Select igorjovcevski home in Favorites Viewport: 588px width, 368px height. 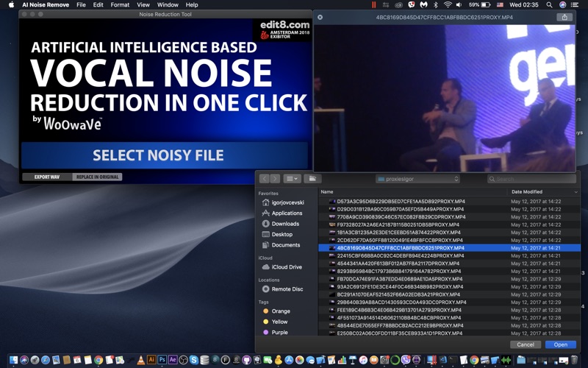click(283, 202)
